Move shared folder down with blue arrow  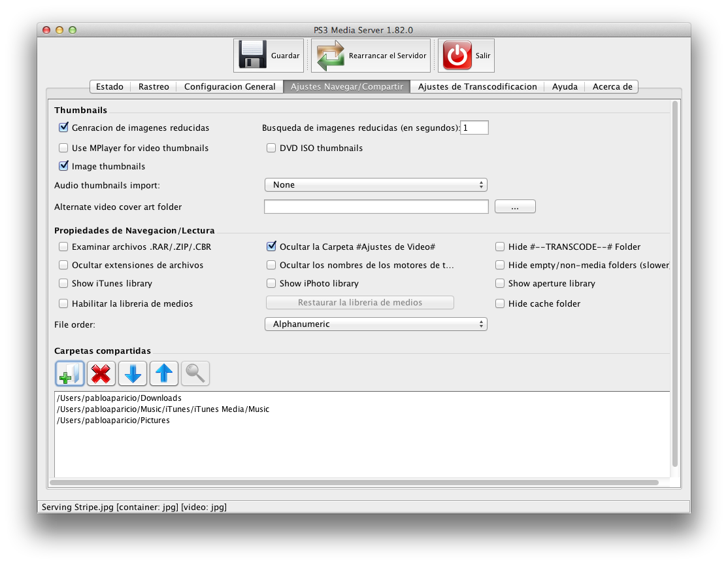[x=132, y=373]
